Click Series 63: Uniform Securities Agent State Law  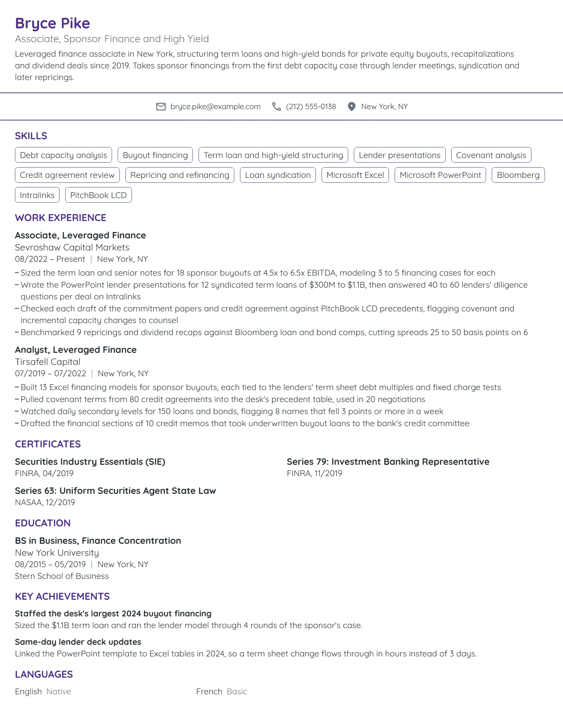[116, 491]
